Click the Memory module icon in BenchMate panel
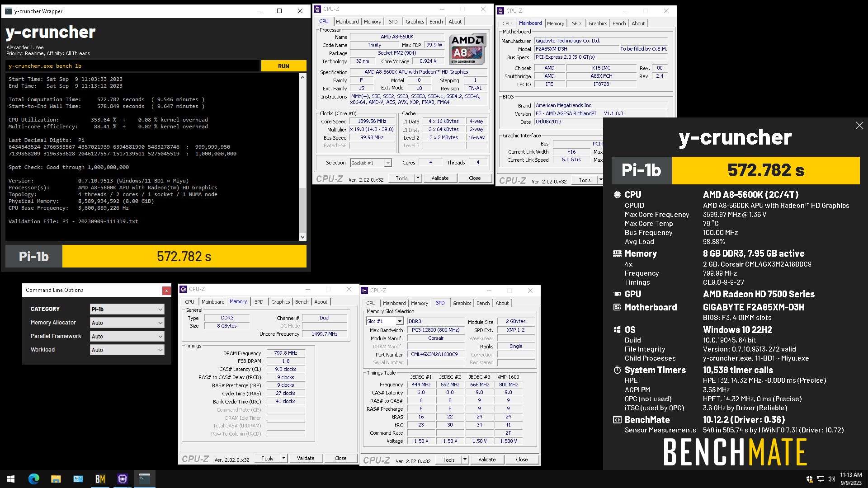Viewport: 868px width, 488px height. click(x=617, y=253)
